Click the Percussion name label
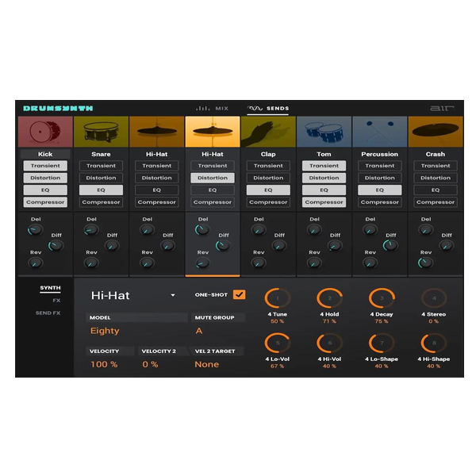 tap(380, 154)
